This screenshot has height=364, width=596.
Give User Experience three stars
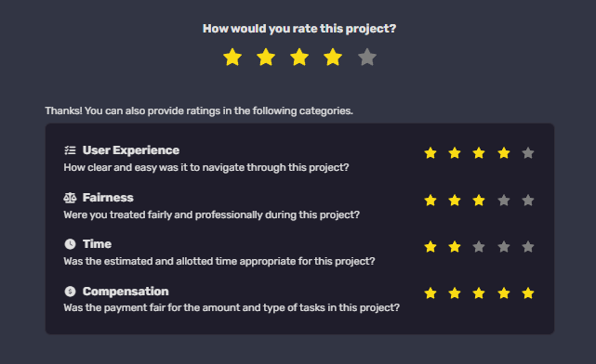[479, 153]
